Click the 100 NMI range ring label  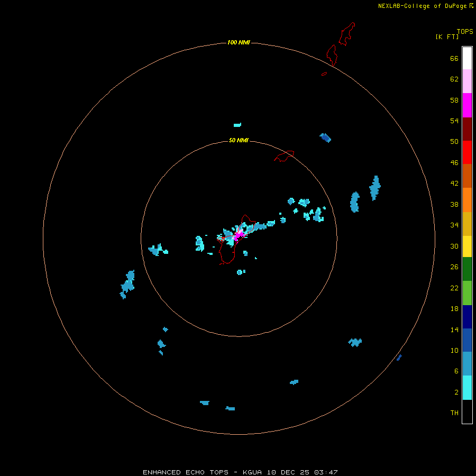(239, 42)
